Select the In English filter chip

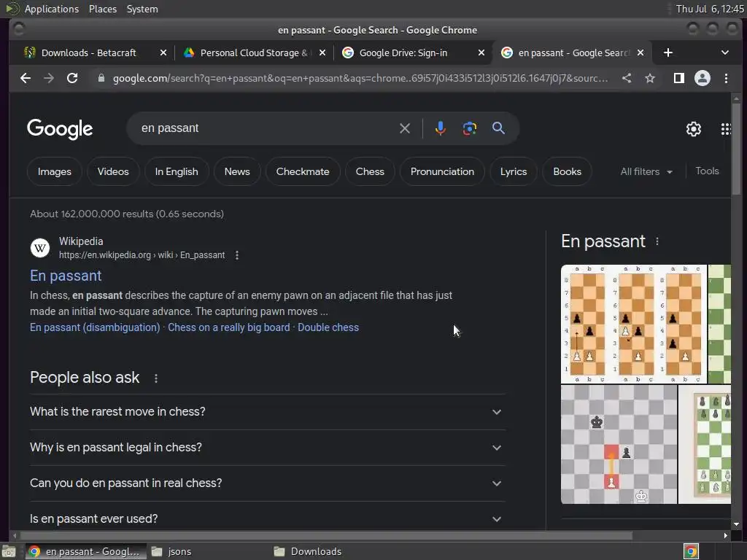pos(177,171)
